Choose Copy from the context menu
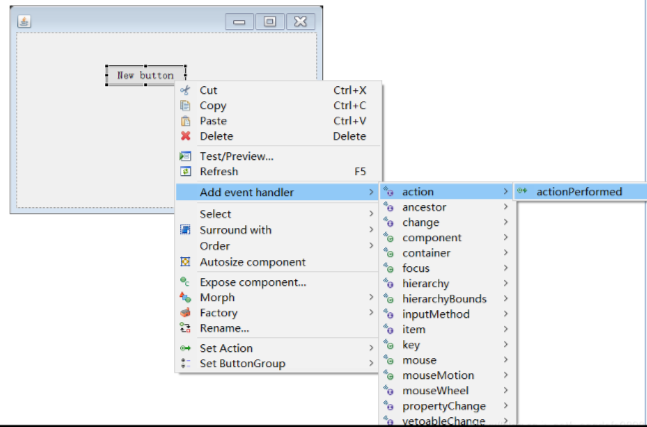 (277, 106)
